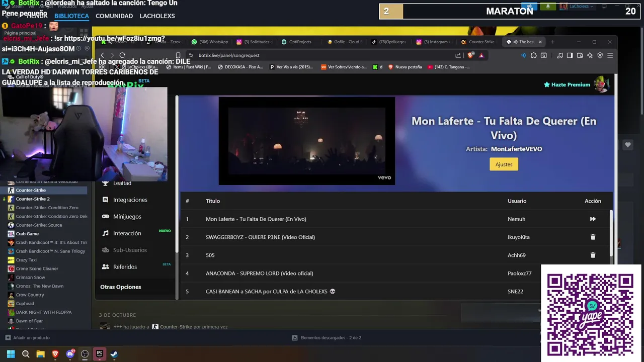
Task: Open the browser extensions puzzle icon
Action: [x=534, y=55]
